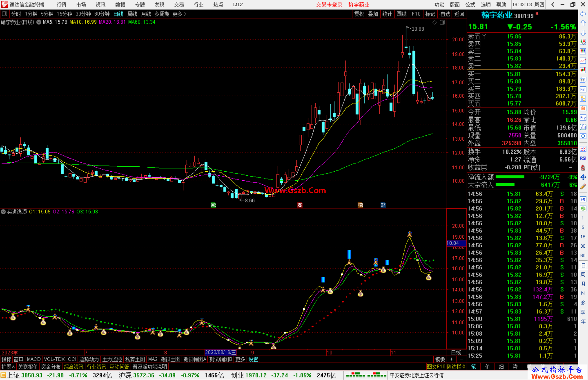Open the colored quote list grid icon
Viewport: 588px width, 380px height.
[x=583, y=51]
